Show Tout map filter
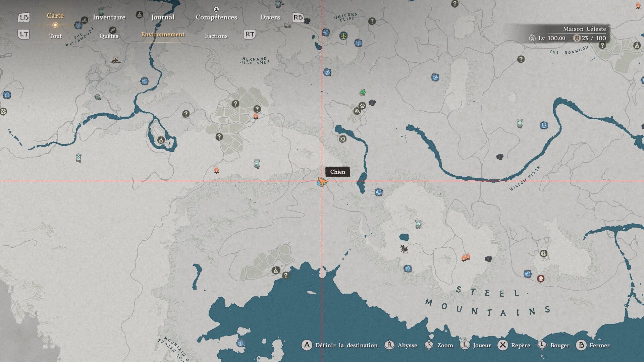 55,36
